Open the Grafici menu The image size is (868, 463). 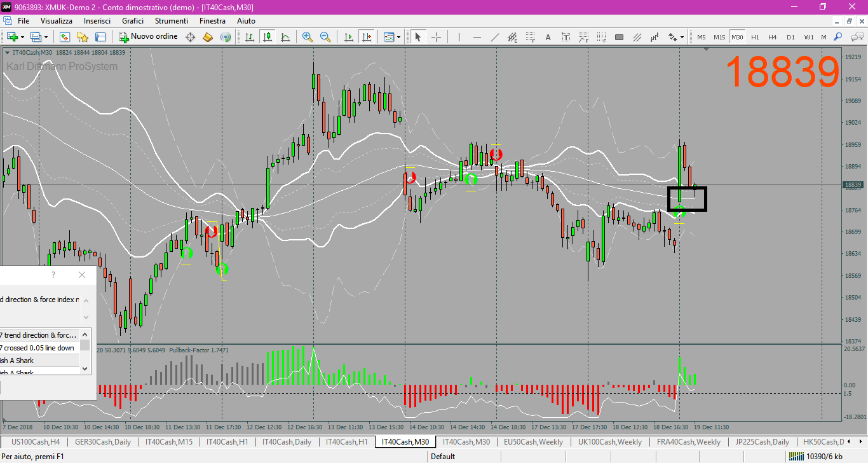point(133,21)
